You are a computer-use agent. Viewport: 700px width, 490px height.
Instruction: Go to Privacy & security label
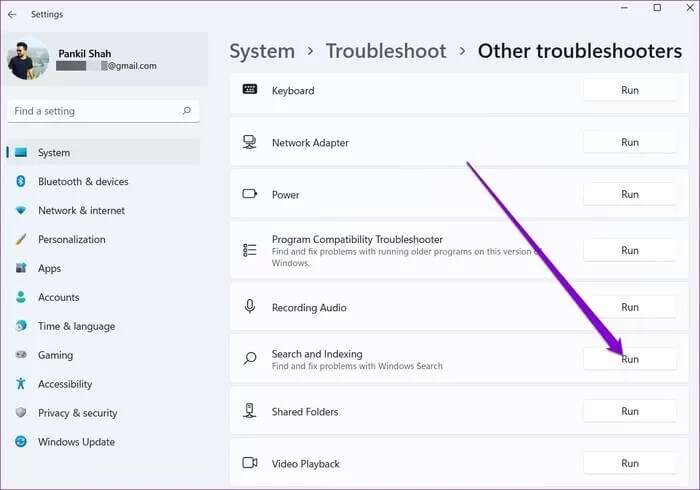[78, 413]
